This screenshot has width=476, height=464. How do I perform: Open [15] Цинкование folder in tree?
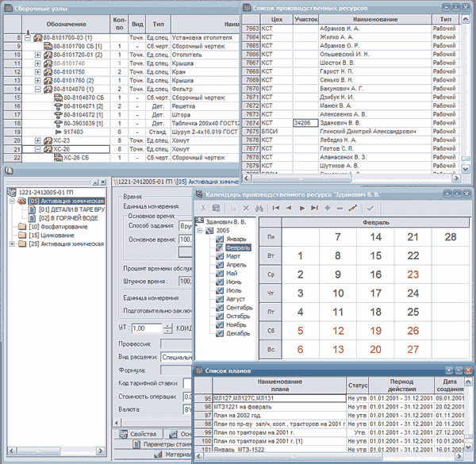tap(46, 236)
